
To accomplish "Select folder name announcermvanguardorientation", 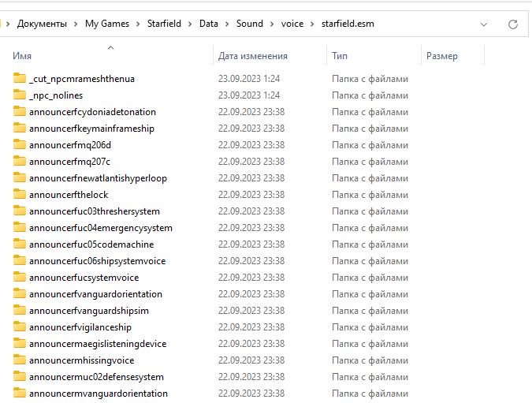I will coord(99,394).
